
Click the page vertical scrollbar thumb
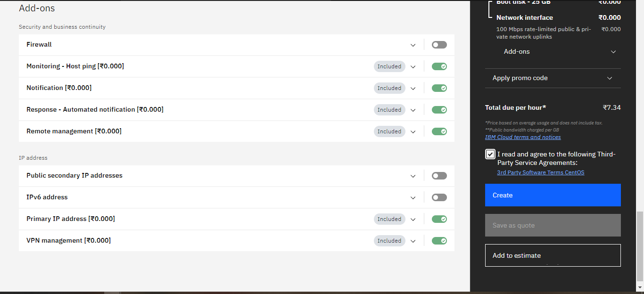(640, 246)
